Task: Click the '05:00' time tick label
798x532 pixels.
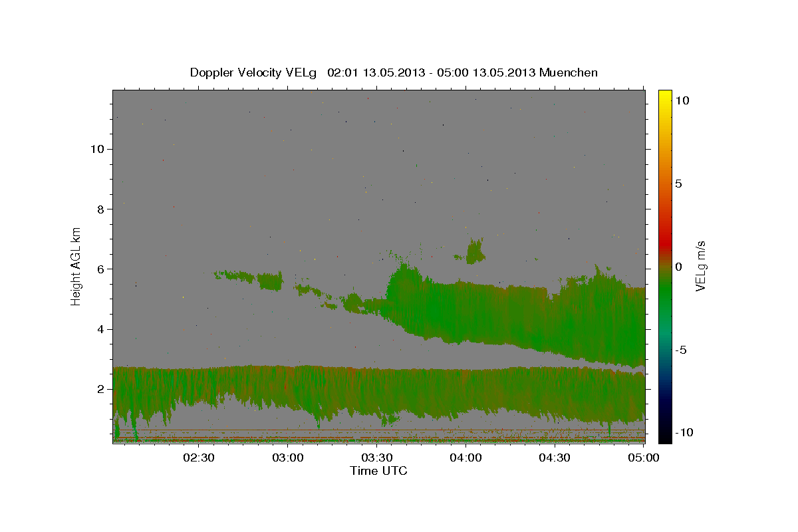Action: [x=643, y=458]
